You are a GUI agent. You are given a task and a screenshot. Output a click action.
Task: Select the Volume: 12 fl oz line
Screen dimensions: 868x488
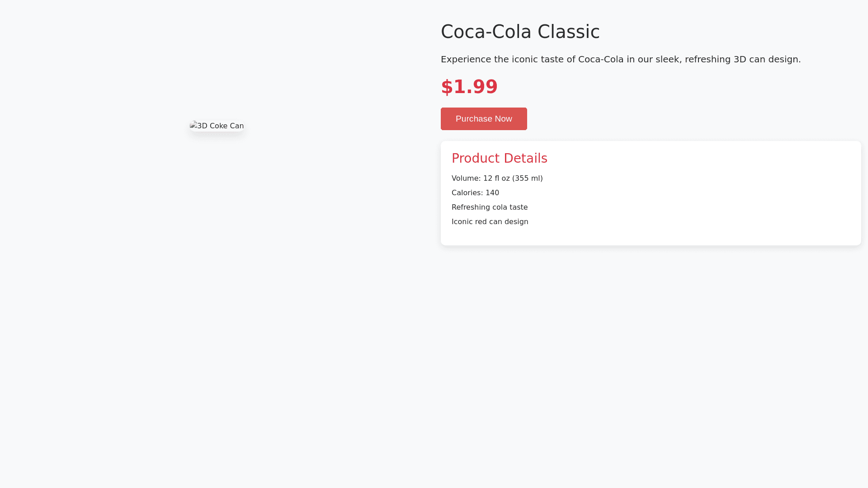[497, 178]
